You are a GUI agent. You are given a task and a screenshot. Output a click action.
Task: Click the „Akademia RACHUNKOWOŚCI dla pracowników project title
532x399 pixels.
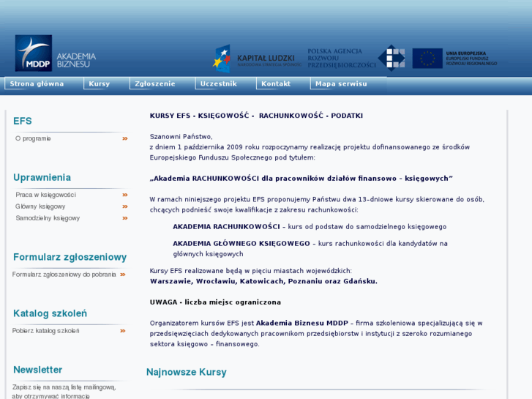(301, 179)
